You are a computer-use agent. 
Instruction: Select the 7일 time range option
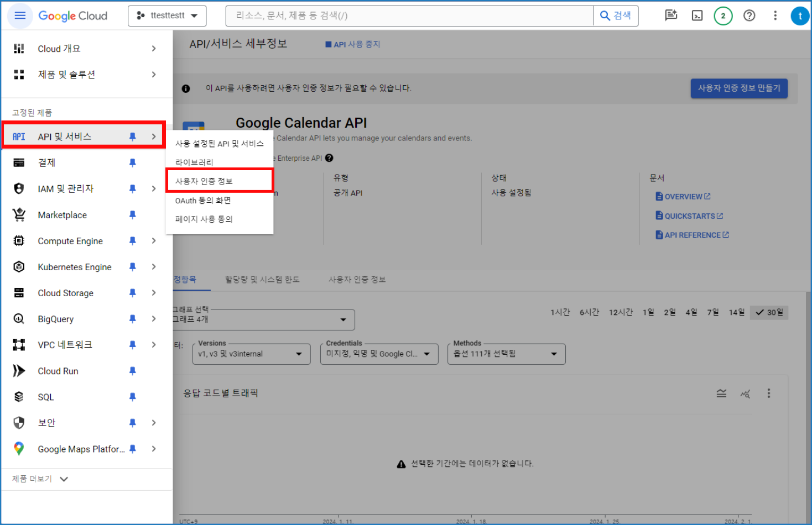tap(712, 312)
